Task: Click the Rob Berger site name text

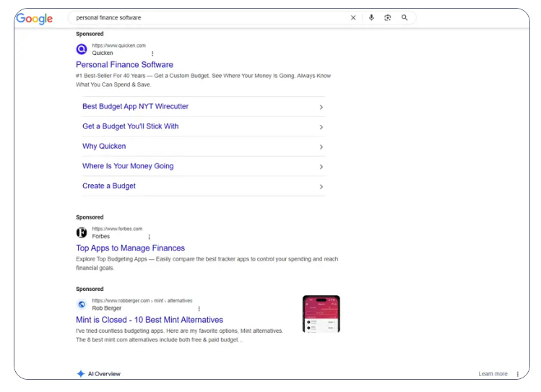Action: pyautogui.click(x=107, y=308)
